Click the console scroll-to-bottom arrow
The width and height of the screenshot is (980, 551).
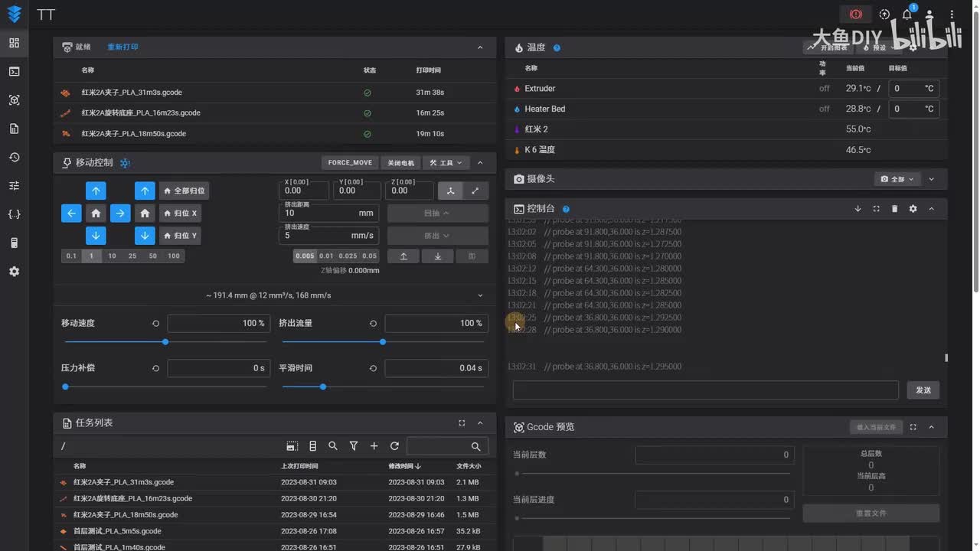coord(857,209)
